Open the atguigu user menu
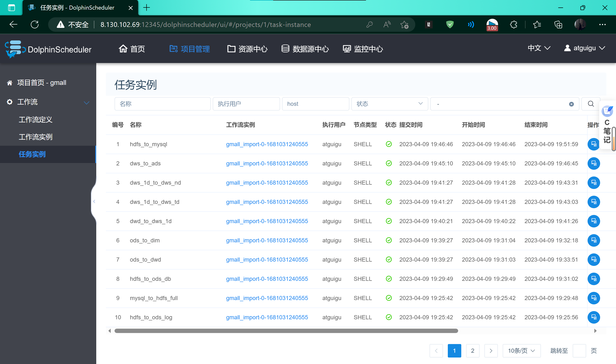 coord(584,48)
